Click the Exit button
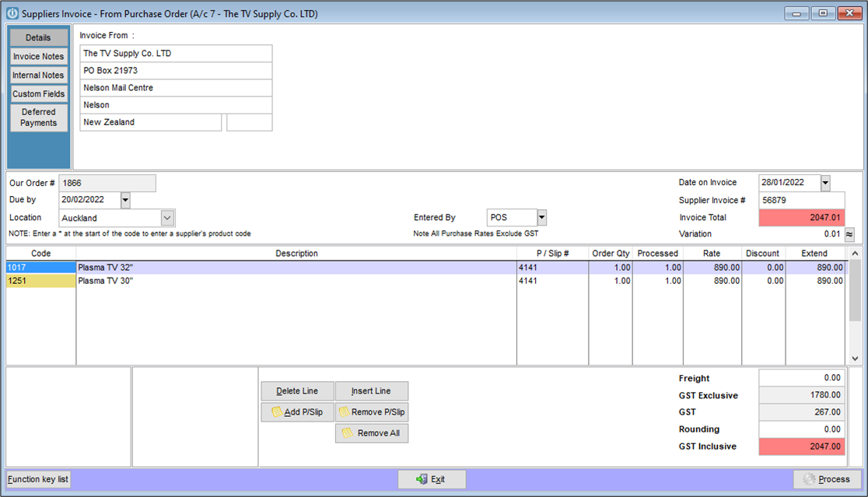This screenshot has width=868, height=497. coord(432,479)
